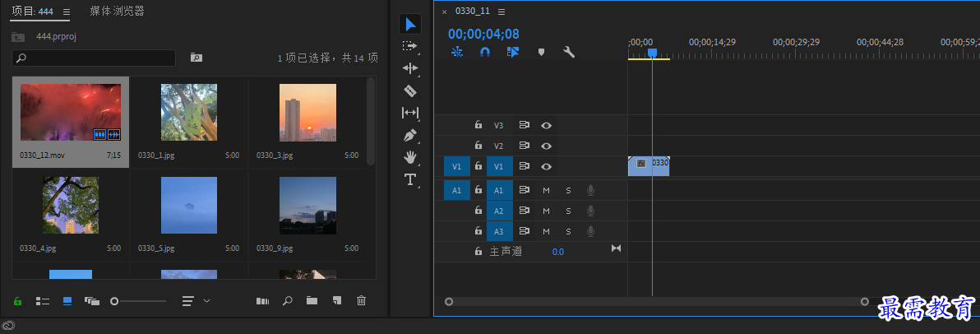Solo the A3 audio track
The height and width of the screenshot is (334, 980).
568,231
